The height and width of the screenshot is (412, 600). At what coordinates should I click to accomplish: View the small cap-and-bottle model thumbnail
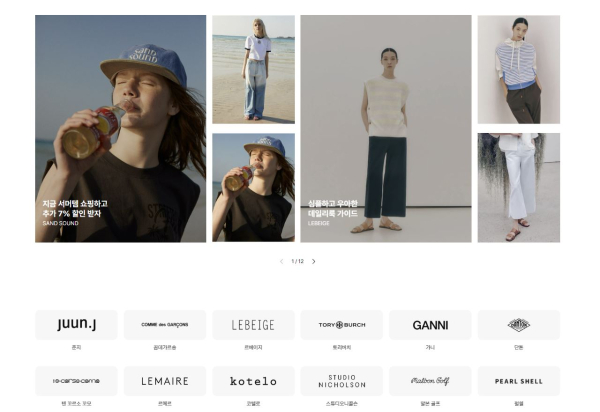coord(253,187)
